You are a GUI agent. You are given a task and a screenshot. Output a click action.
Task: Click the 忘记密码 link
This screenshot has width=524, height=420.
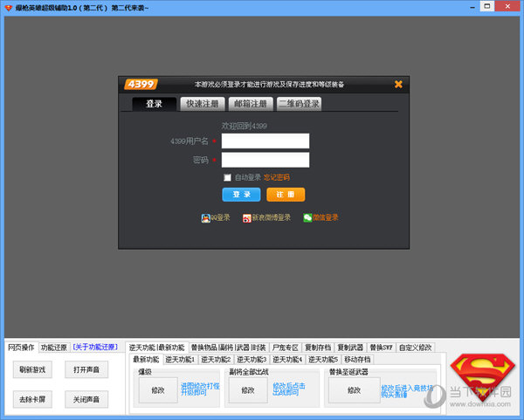click(x=276, y=177)
